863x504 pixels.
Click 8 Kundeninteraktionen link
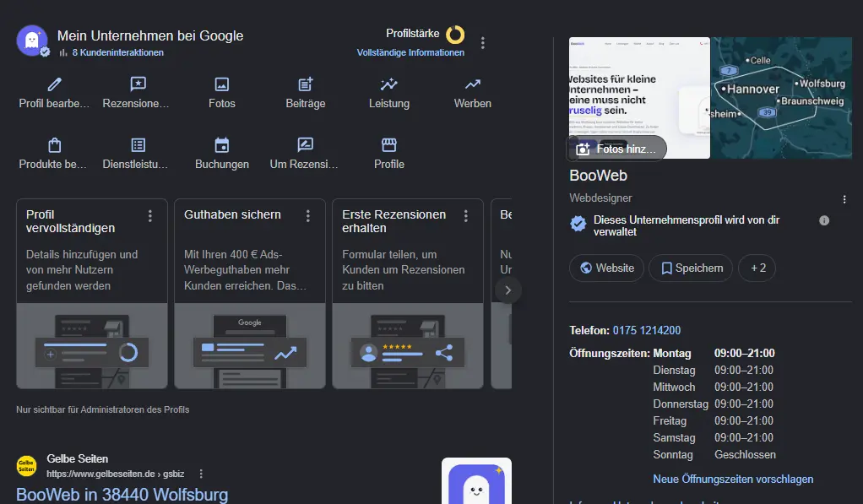[117, 52]
